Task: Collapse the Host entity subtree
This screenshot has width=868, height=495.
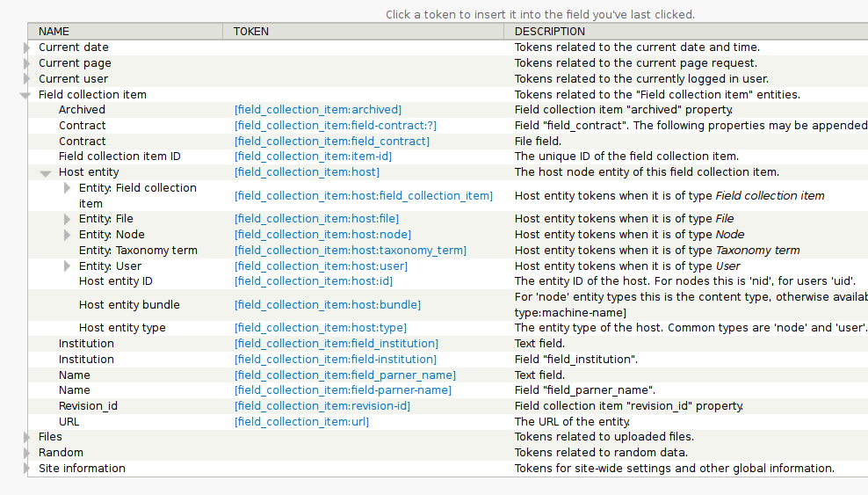Action: coord(46,173)
